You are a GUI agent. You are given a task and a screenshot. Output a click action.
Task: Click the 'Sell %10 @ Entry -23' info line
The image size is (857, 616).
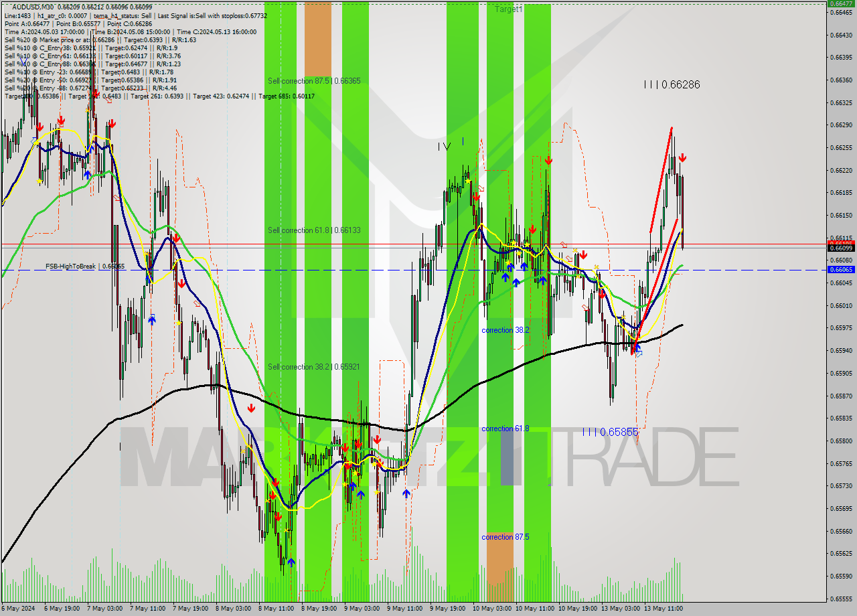pos(89,72)
